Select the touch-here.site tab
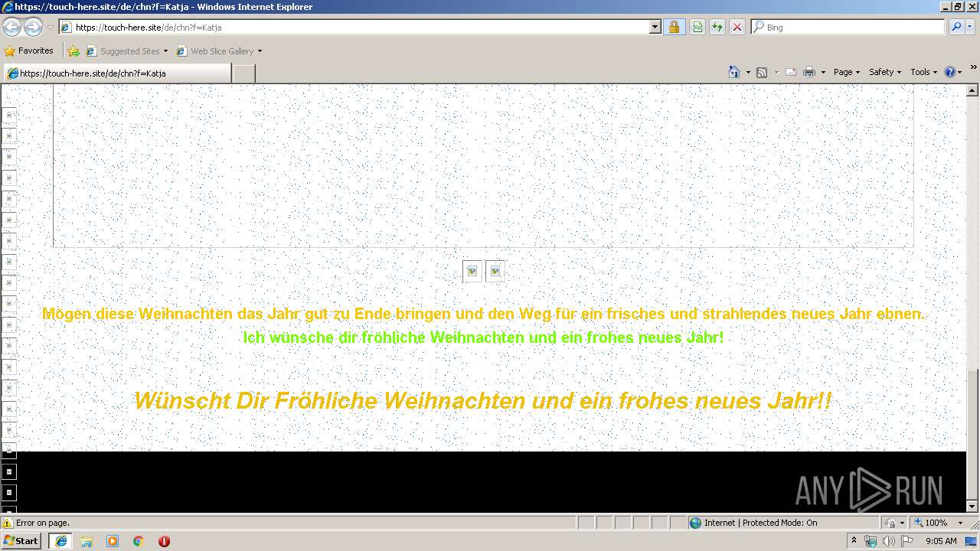The image size is (980, 551). point(117,73)
